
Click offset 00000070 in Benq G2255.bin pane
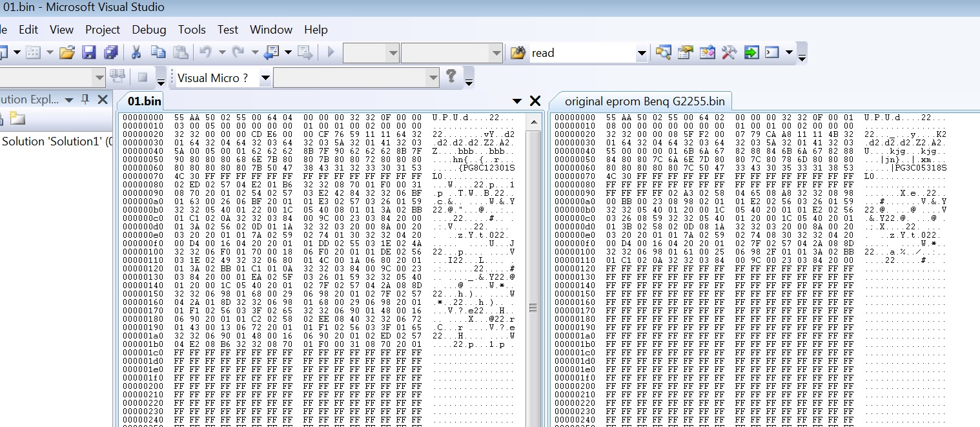click(x=575, y=176)
